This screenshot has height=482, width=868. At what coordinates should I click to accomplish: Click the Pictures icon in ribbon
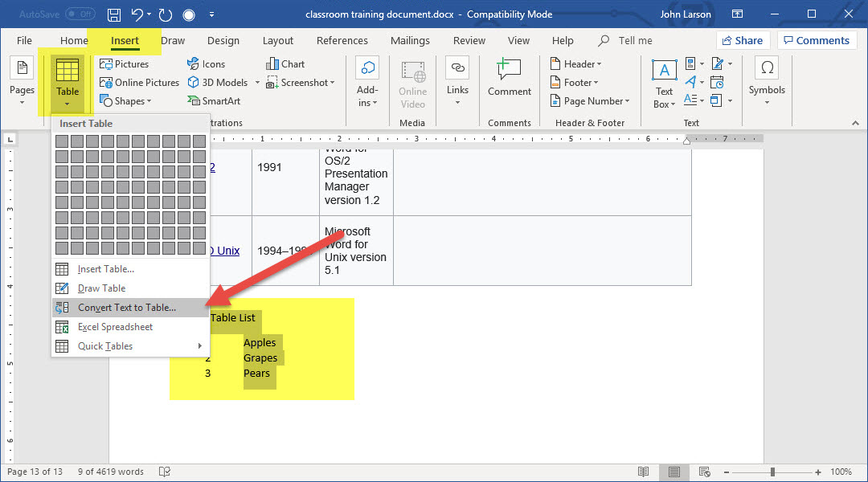coord(124,64)
